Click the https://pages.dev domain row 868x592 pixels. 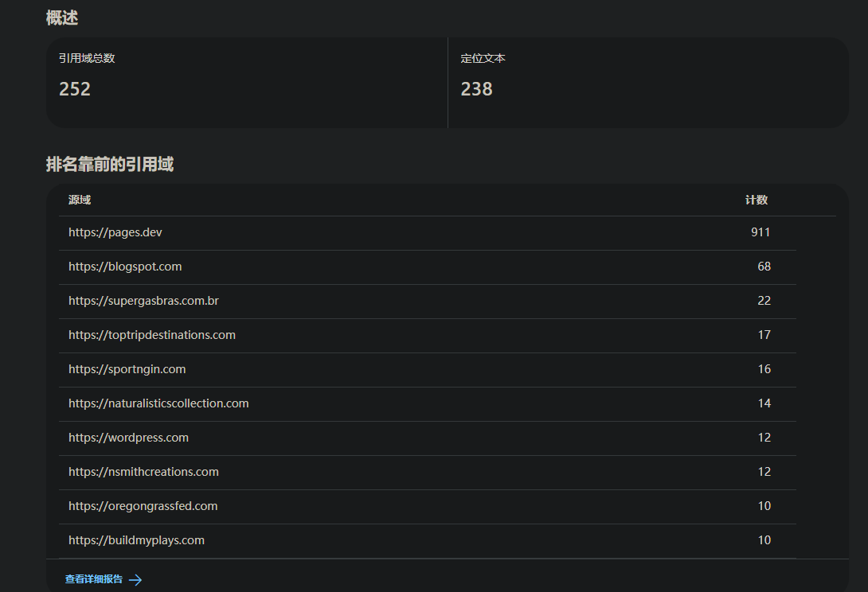(x=115, y=232)
